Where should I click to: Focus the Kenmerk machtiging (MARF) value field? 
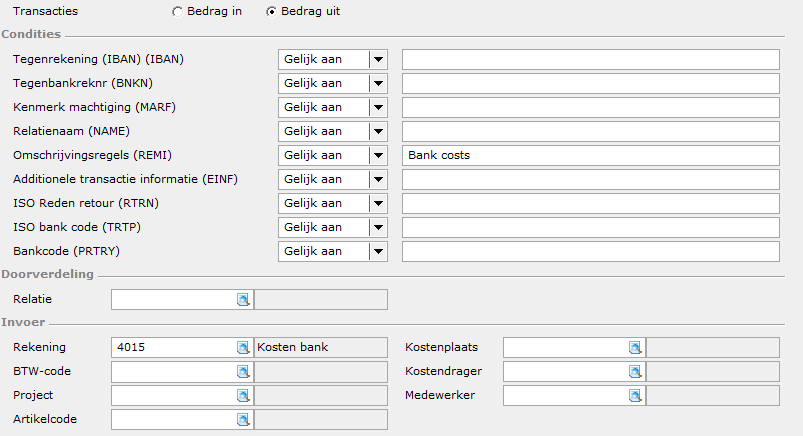pyautogui.click(x=591, y=108)
